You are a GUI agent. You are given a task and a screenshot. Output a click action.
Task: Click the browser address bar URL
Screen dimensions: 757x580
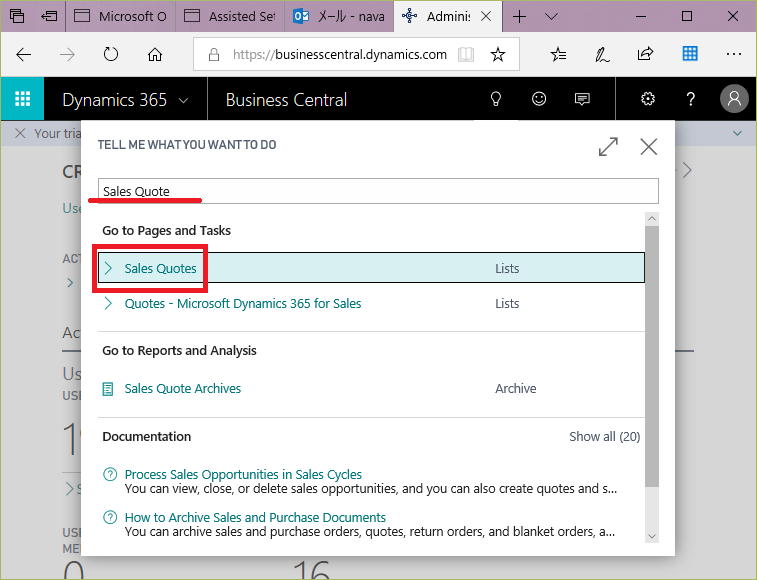[x=340, y=55]
